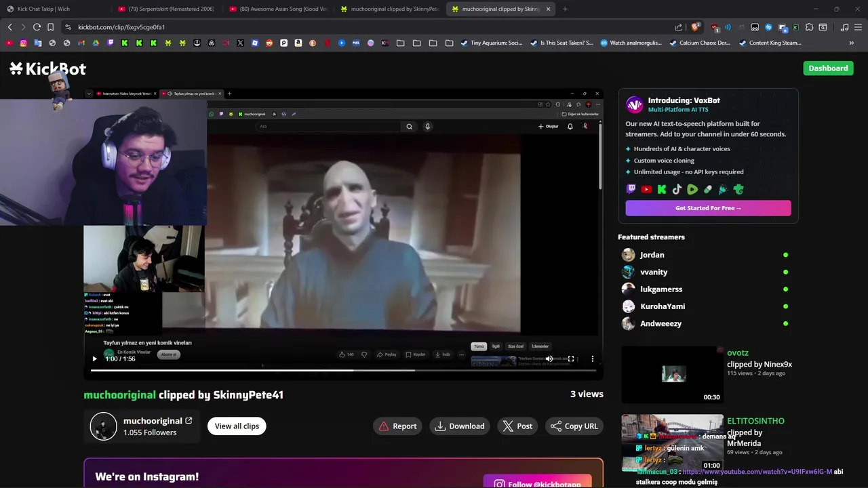Open the Tiny Aquarium Steam bookmark
This screenshot has height=488, width=868.
492,43
